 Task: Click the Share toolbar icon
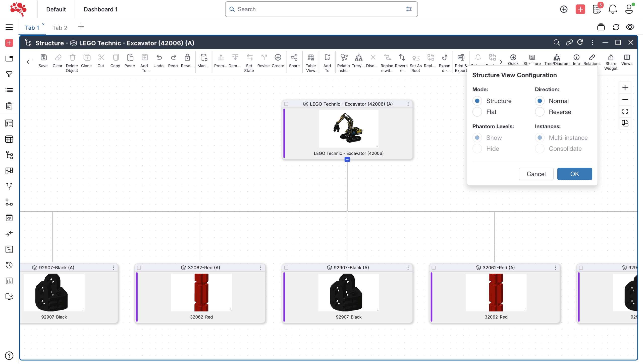click(294, 58)
